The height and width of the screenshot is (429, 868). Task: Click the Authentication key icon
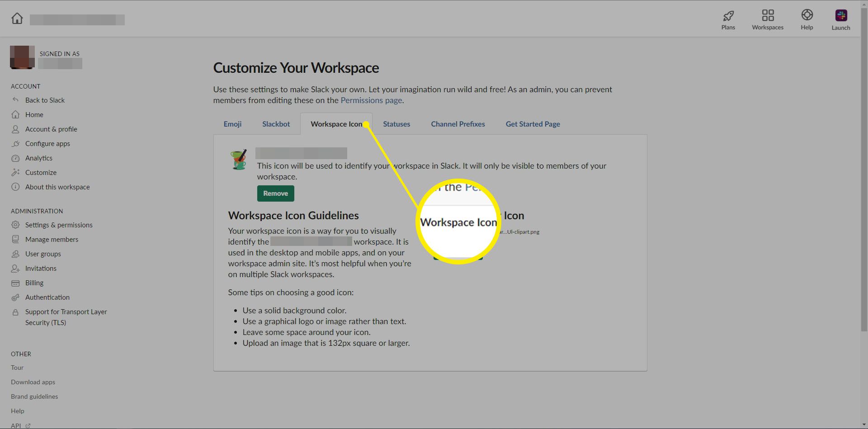pyautogui.click(x=15, y=297)
